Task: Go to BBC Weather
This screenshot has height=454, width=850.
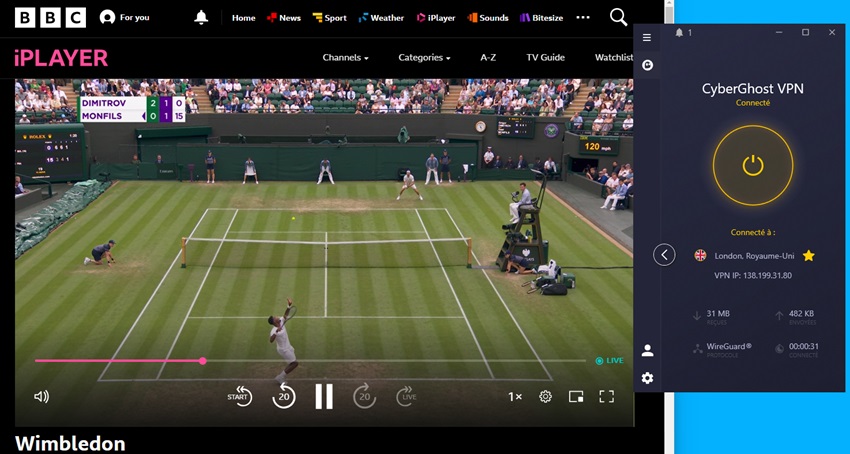Action: (x=381, y=18)
